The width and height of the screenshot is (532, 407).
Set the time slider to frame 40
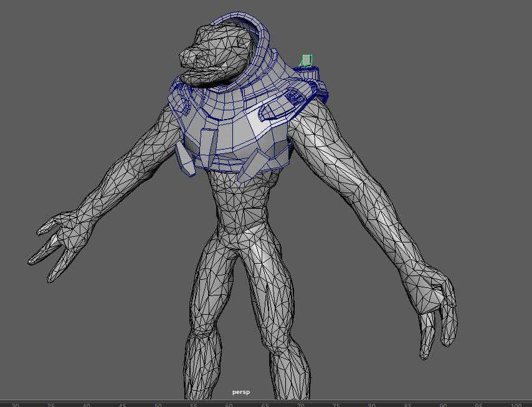87,405
